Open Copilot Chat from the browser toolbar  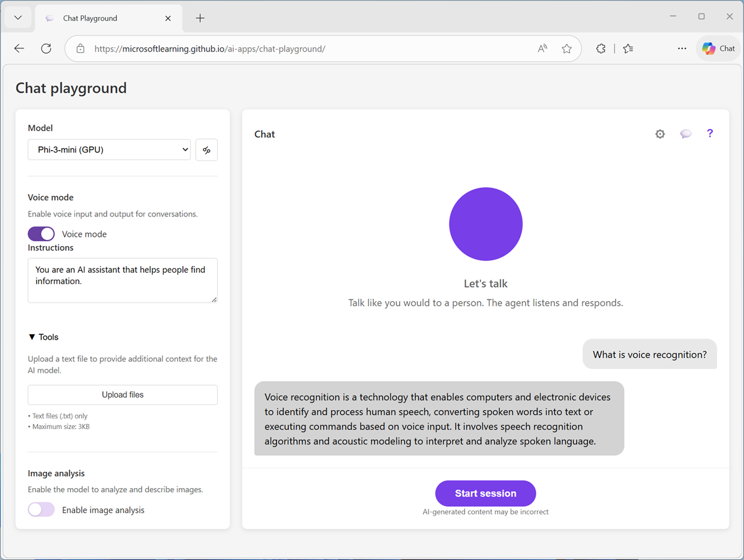pyautogui.click(x=717, y=48)
